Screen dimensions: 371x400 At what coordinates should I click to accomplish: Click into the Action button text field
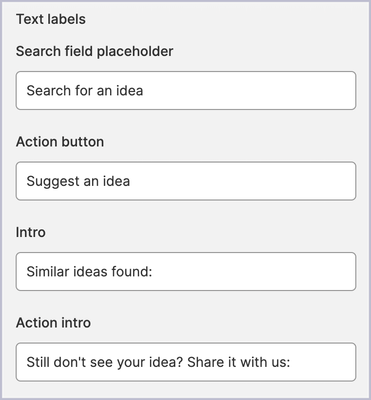[x=186, y=181]
